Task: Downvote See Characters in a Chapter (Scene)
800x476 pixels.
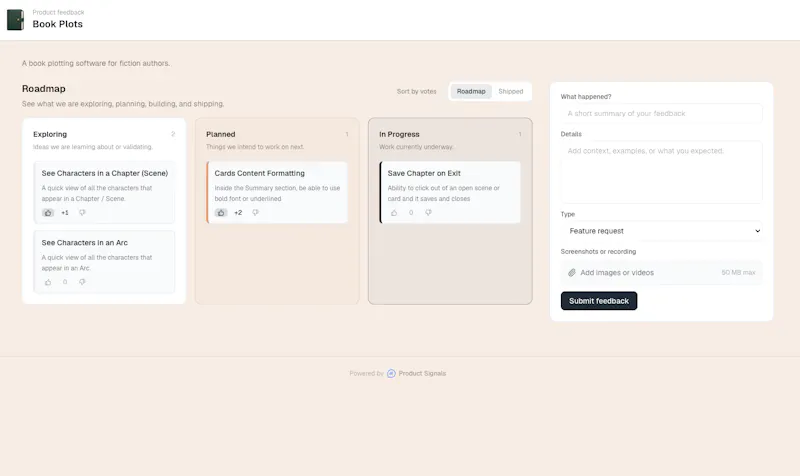Action: click(x=82, y=213)
